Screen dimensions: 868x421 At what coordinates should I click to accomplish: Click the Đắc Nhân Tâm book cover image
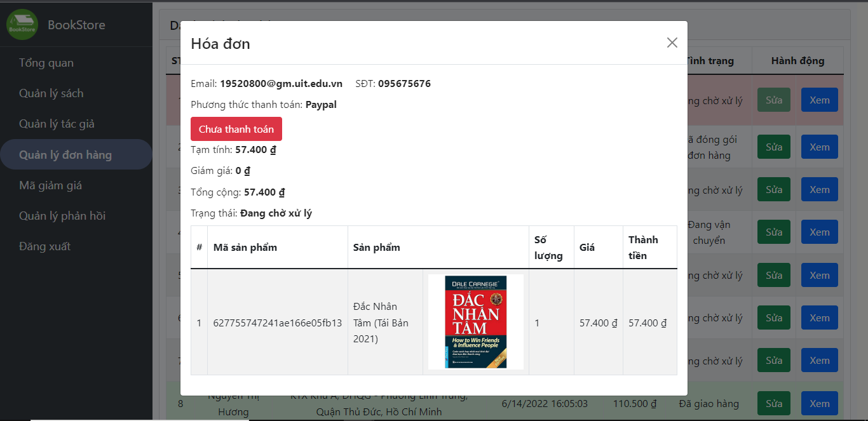point(475,322)
